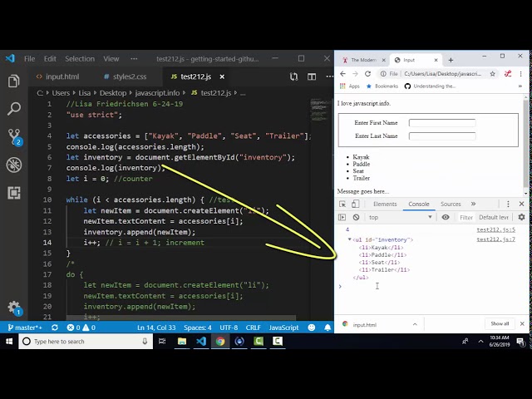Click the console Filter input box

pos(465,217)
